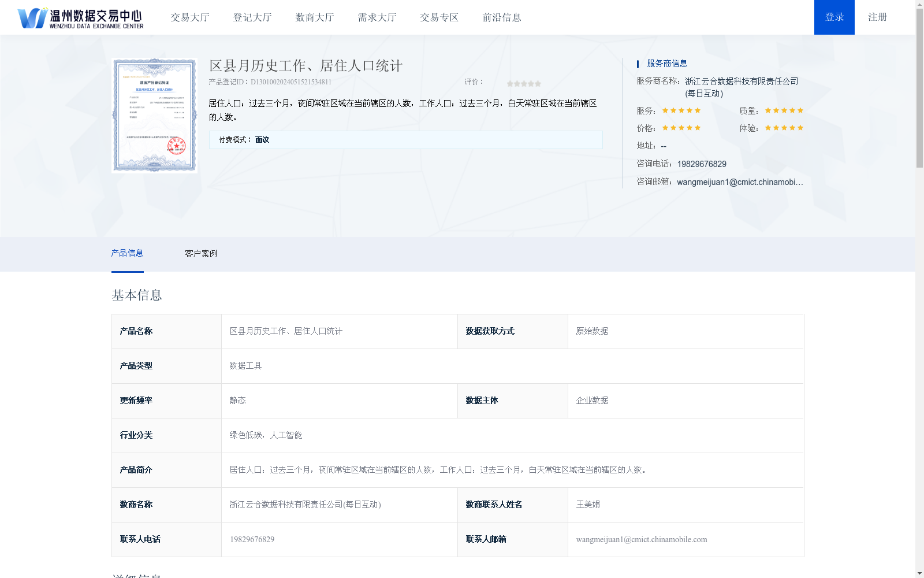Image resolution: width=924 pixels, height=578 pixels.
Task: Open the 交易大厅 menu
Action: (190, 17)
